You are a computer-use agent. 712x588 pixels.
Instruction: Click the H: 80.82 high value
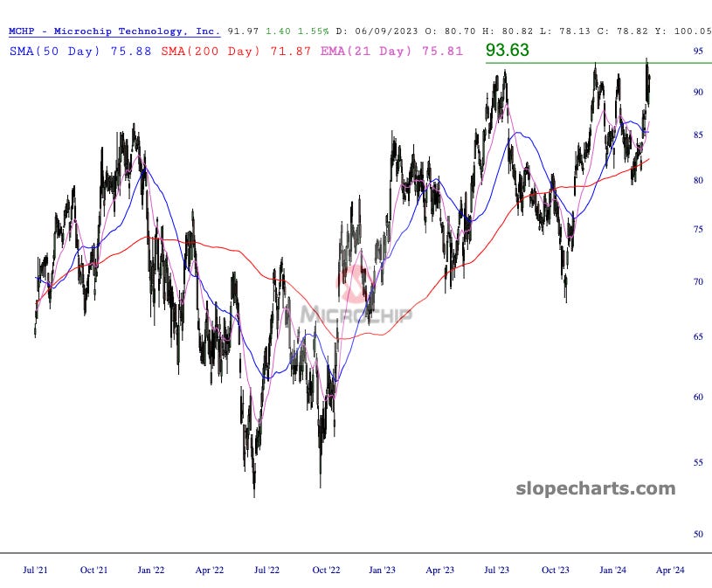click(x=508, y=31)
